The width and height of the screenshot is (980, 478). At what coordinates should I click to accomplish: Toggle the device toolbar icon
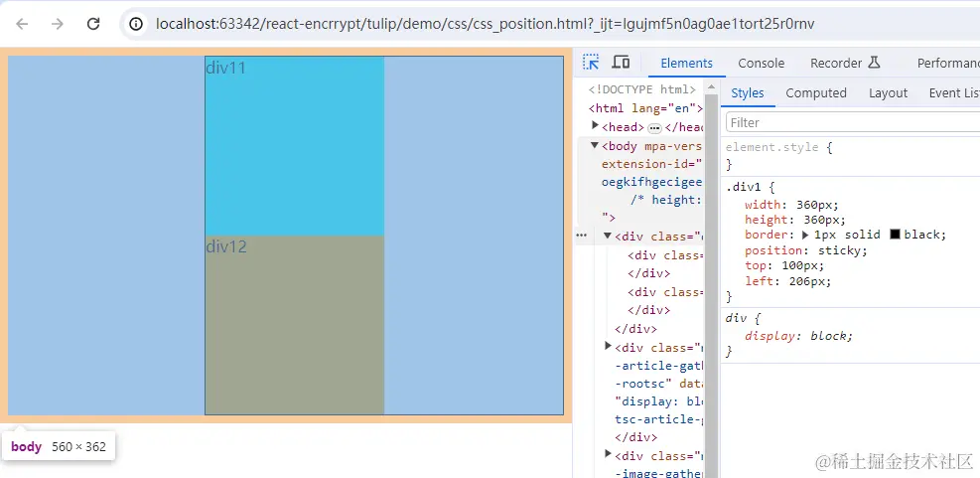[621, 62]
